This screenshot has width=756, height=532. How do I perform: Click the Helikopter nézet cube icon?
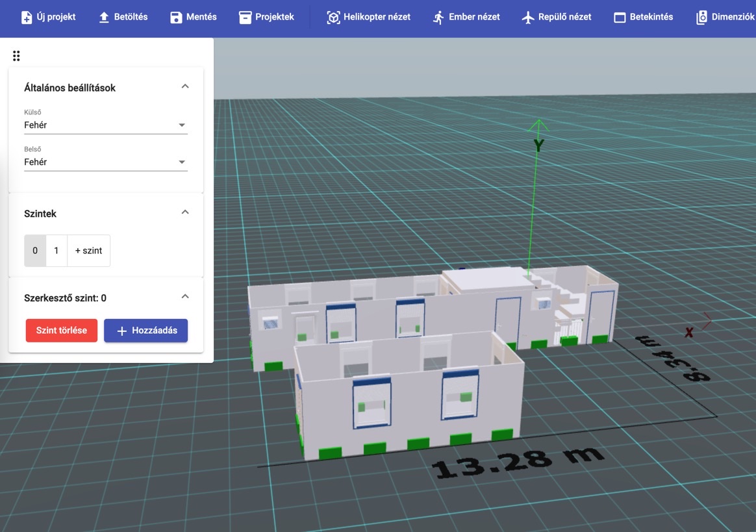point(333,18)
